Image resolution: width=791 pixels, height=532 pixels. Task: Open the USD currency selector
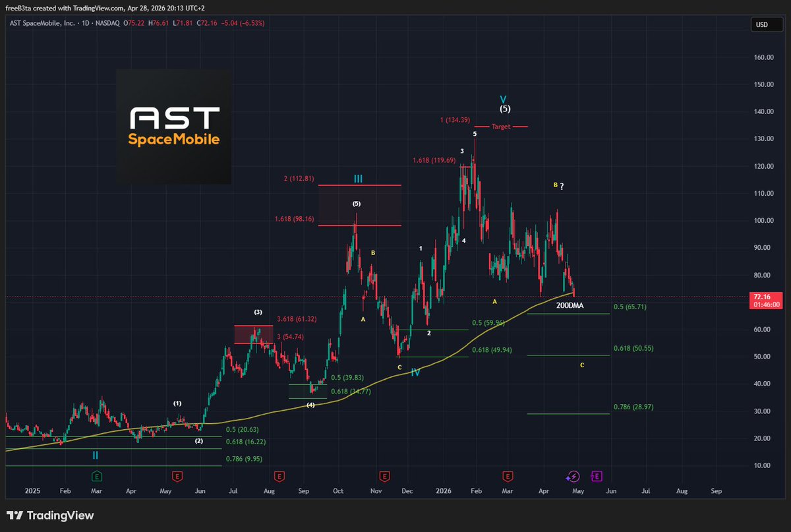tap(767, 25)
